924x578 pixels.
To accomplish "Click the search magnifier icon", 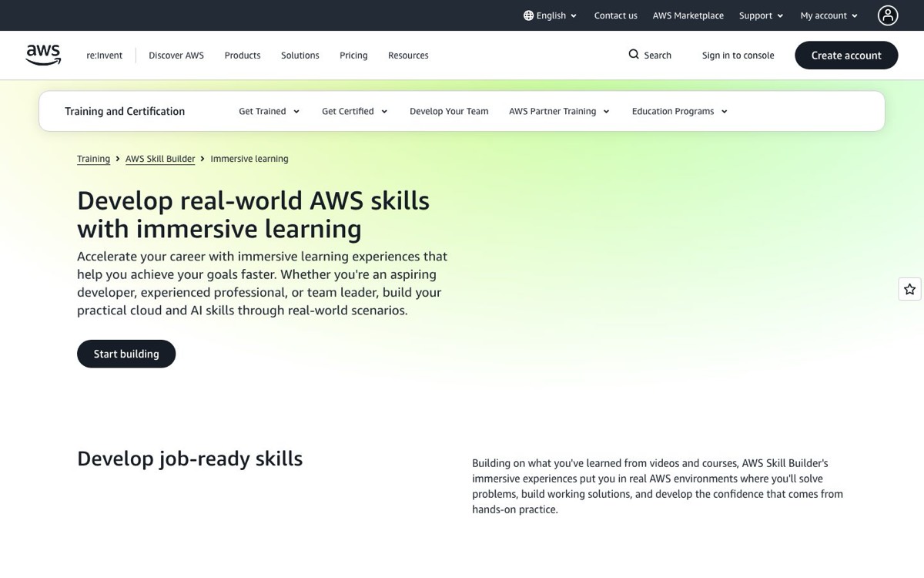I will pyautogui.click(x=634, y=55).
